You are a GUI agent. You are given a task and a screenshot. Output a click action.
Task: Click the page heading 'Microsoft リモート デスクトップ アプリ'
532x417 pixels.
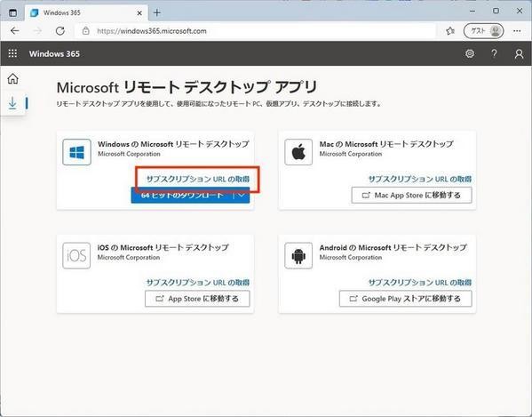[x=187, y=87]
